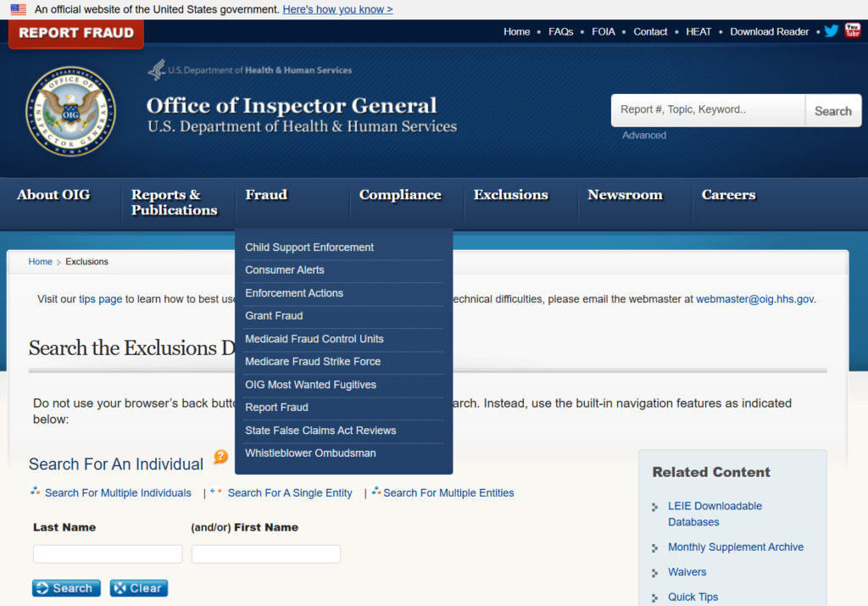Open Careers menu
Image resolution: width=868 pixels, height=606 pixels.
728,195
